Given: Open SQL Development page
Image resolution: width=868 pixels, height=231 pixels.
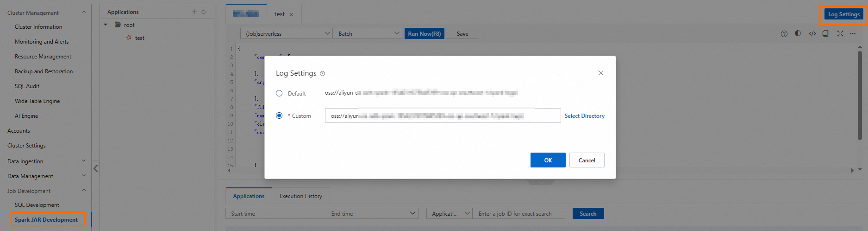Looking at the screenshot, I should pyautogui.click(x=37, y=205).
